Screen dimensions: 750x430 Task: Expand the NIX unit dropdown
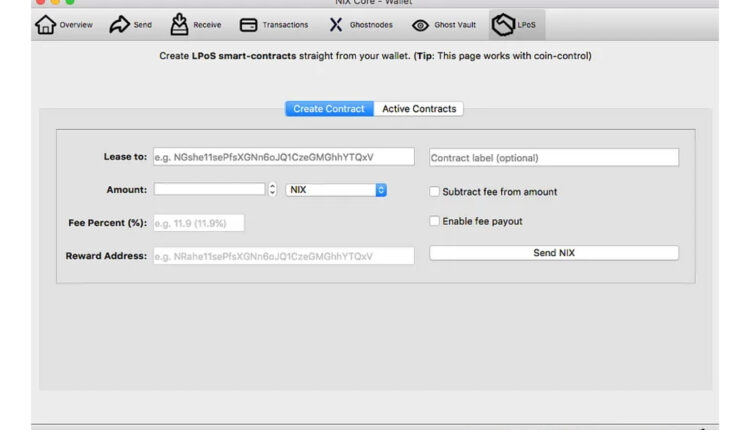point(336,189)
